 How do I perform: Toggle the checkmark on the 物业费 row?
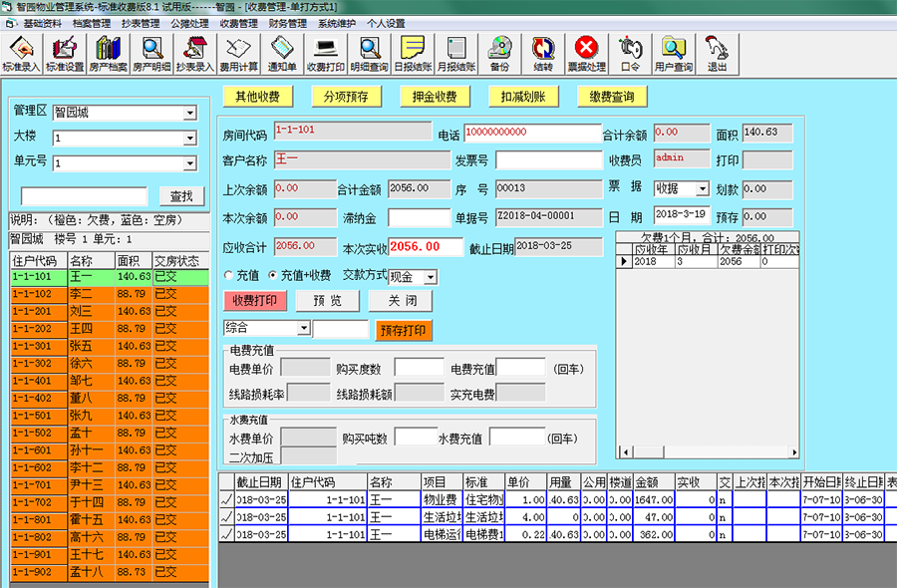pos(226,499)
